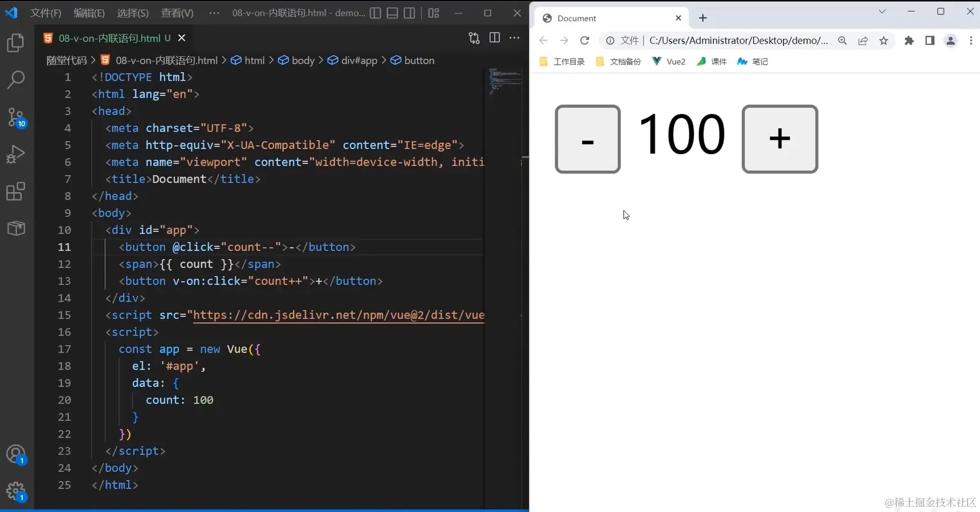Screen dimensions: 980x512
Task: Open the 文件(F) menu
Action: point(46,13)
